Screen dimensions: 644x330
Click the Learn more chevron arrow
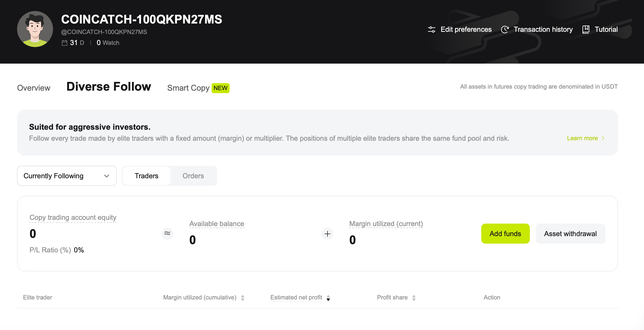(x=603, y=138)
